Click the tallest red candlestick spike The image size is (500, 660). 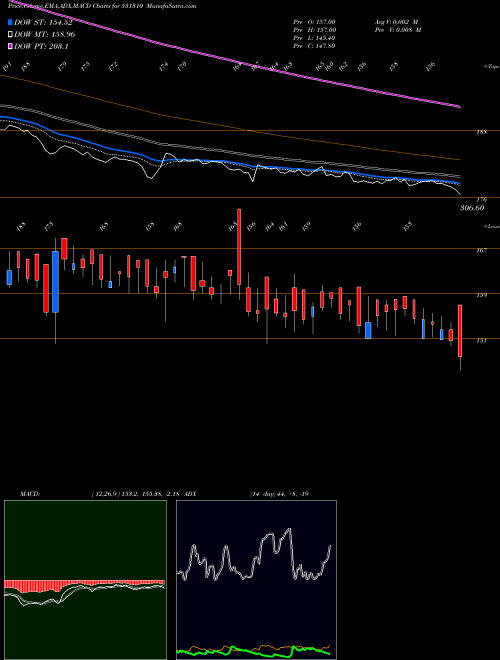(x=239, y=247)
